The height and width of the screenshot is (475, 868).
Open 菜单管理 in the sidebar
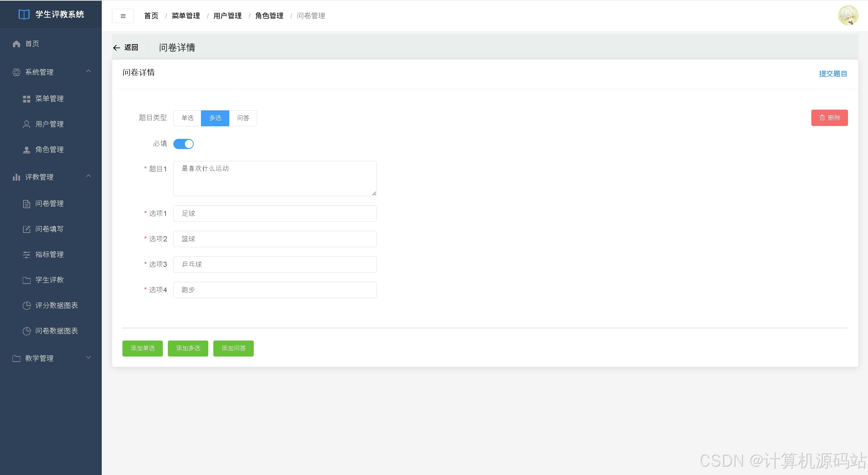click(x=51, y=99)
